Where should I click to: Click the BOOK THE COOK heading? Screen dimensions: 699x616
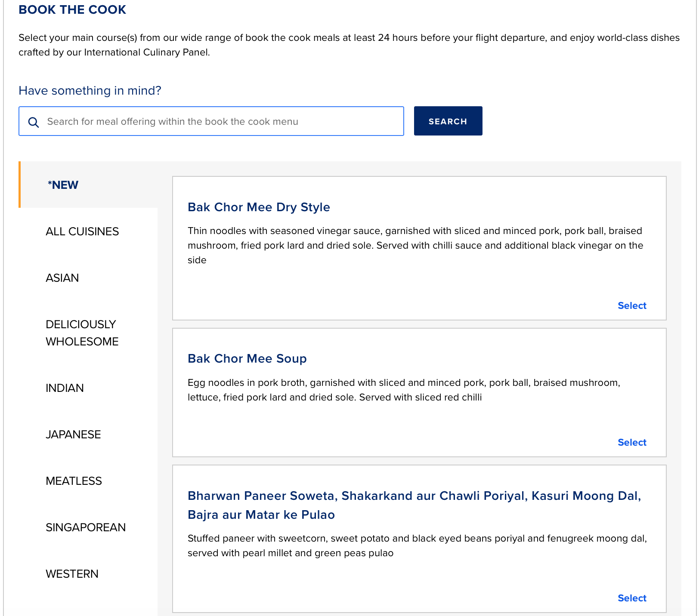pyautogui.click(x=72, y=10)
